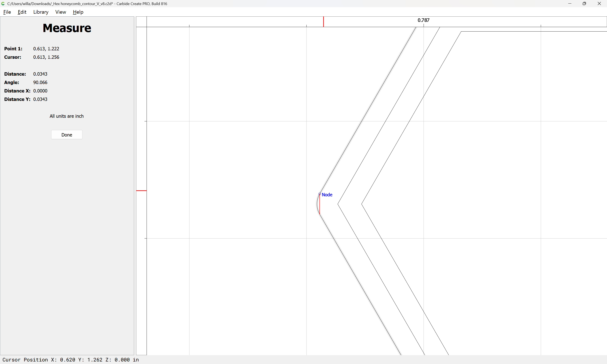Click the Distance value 0.0343
The image size is (607, 364).
coord(40,74)
